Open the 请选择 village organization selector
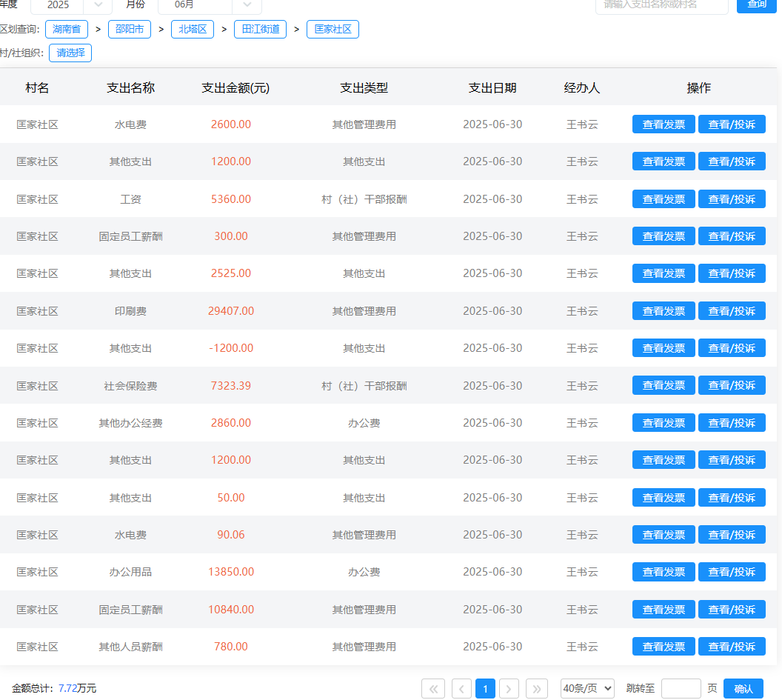Image resolution: width=782 pixels, height=700 pixels. point(70,53)
